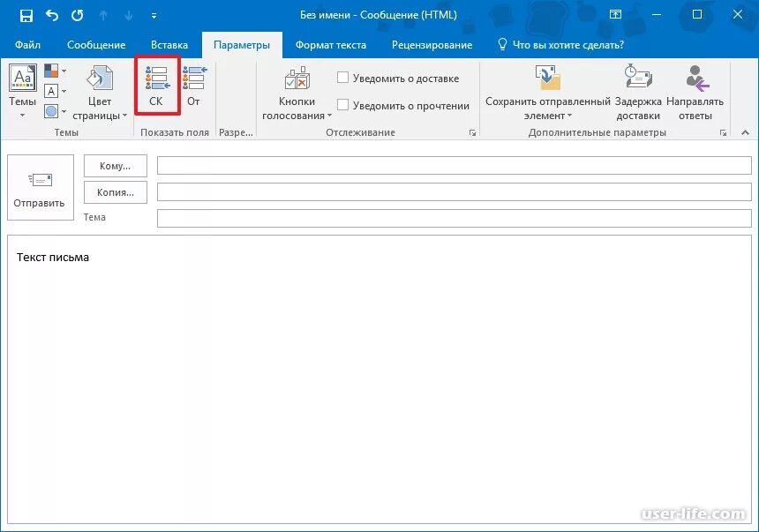Go to the previous item with the up arrow
Viewport: 759px width, 532px height.
[x=103, y=16]
